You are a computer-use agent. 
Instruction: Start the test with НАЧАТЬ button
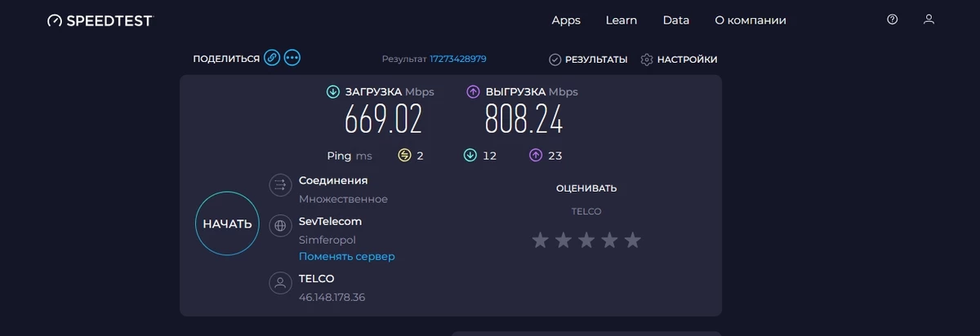pyautogui.click(x=227, y=223)
